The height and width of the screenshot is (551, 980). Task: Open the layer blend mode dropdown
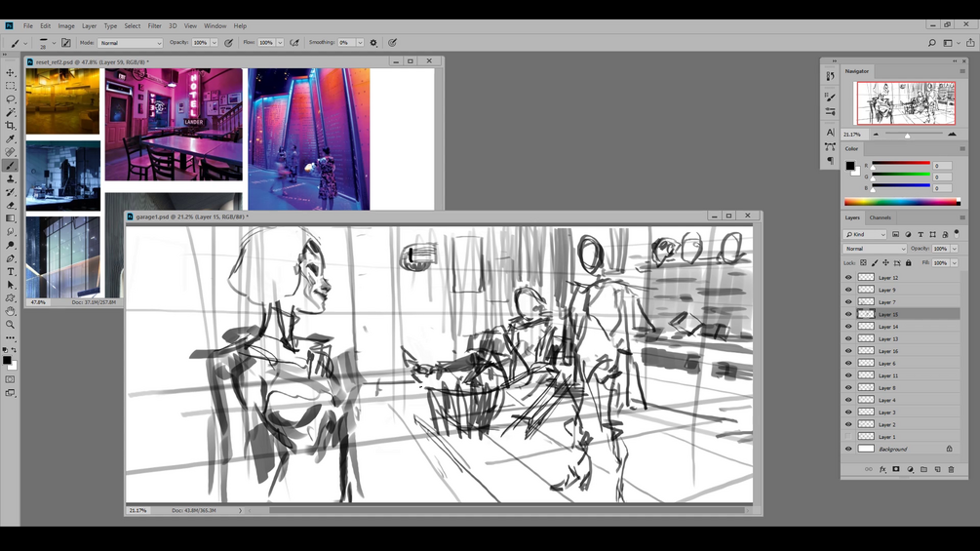pyautogui.click(x=875, y=249)
